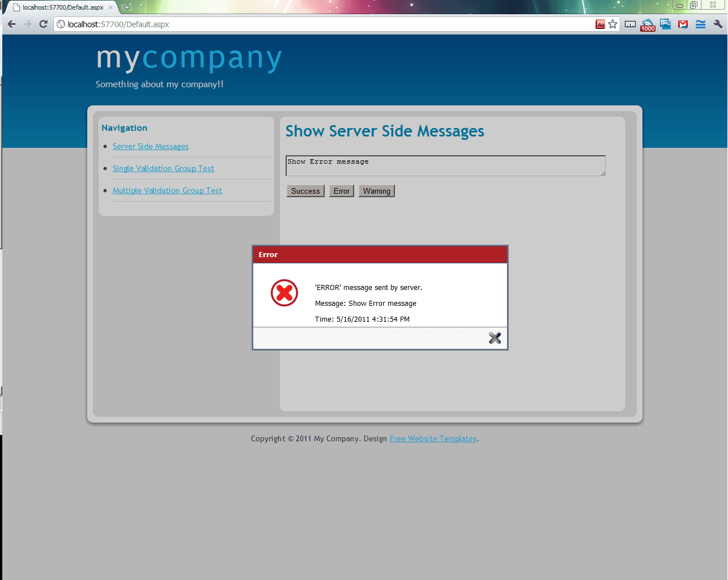Click the image gallery extension icon
Image resolution: width=728 pixels, height=580 pixels.
(x=665, y=24)
